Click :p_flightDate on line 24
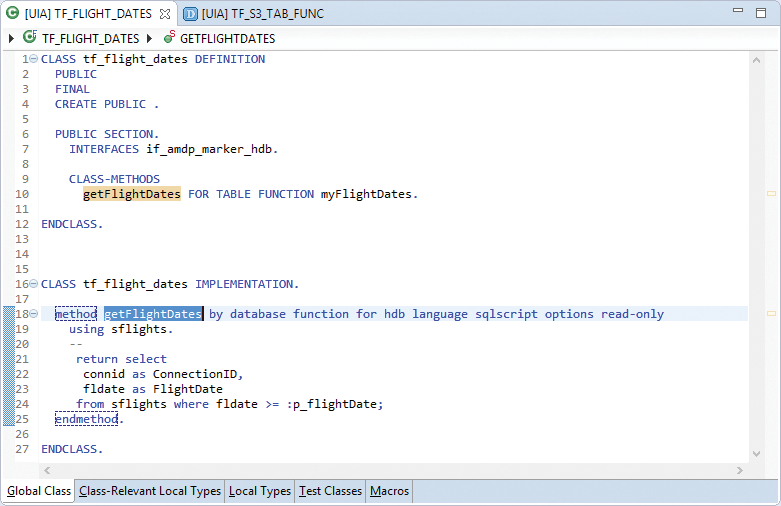Screen dimensions: 781x506 point(333,404)
